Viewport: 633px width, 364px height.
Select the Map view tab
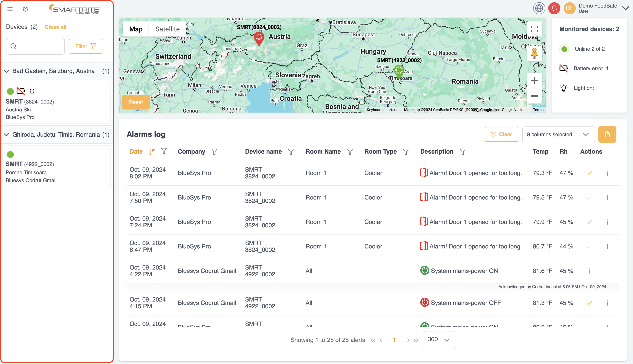(136, 29)
